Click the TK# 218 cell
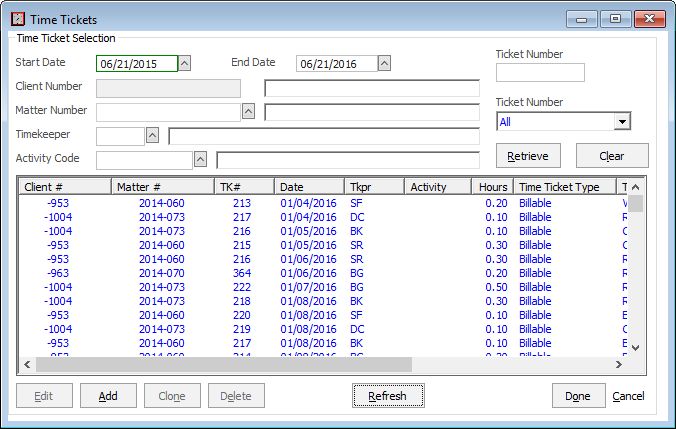This screenshot has height=429, width=676. [242, 301]
